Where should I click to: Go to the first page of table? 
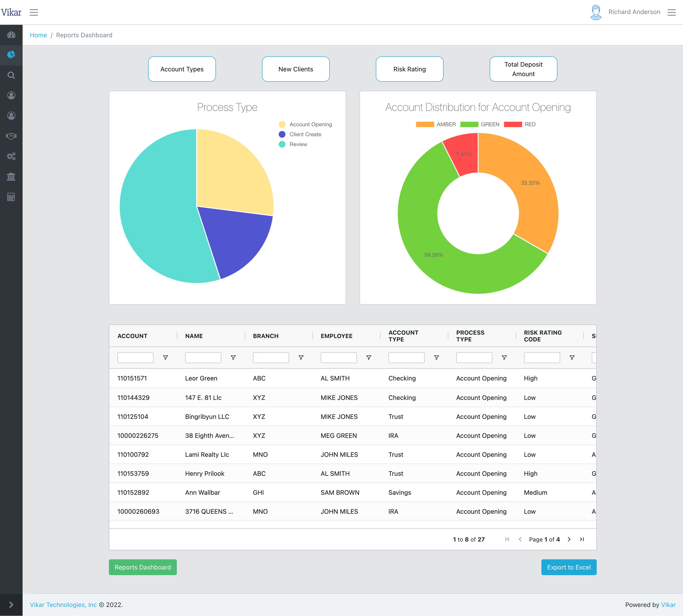(507, 539)
